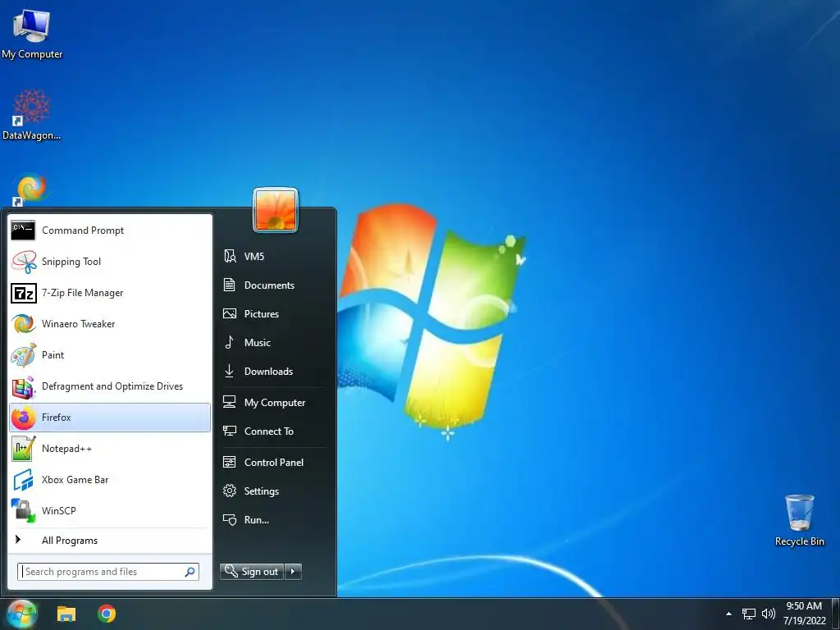840x630 pixels.
Task: Open WinSCP from the program list
Action: click(110, 510)
